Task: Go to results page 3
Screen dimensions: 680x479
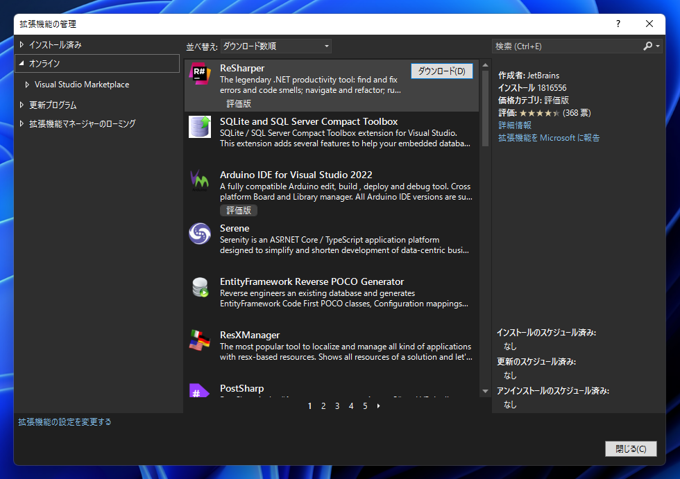Action: 337,406
